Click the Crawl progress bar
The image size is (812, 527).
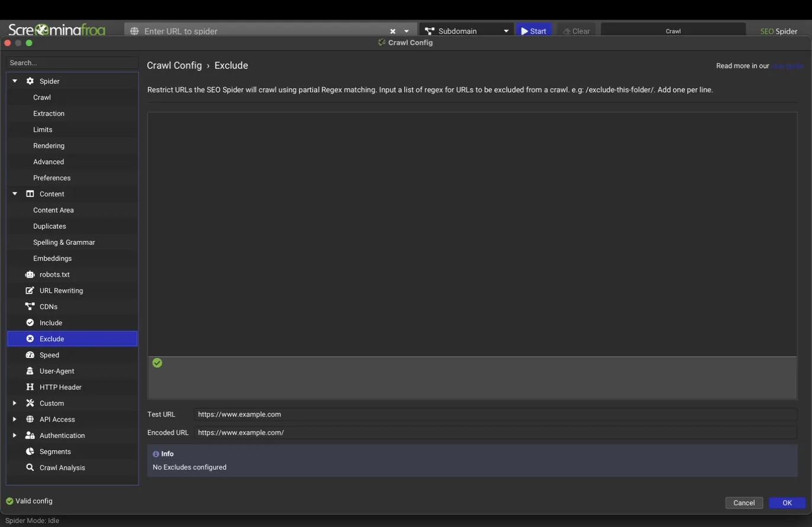click(x=673, y=31)
